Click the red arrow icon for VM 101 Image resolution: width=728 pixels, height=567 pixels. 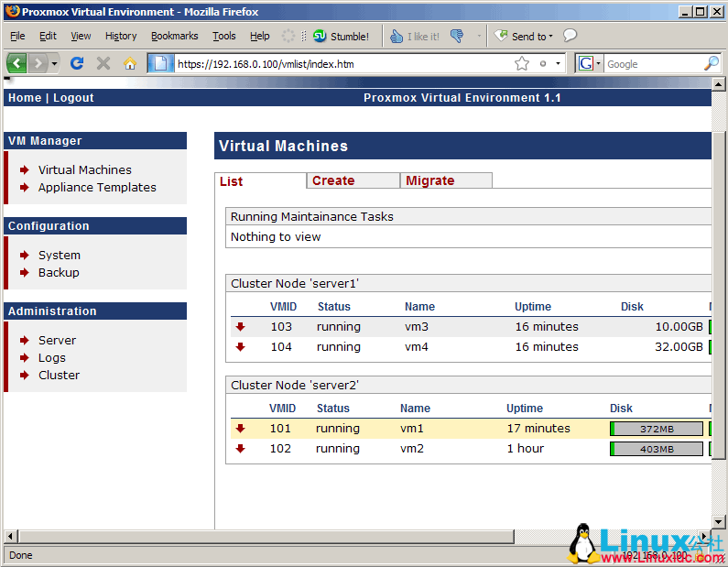(x=241, y=429)
